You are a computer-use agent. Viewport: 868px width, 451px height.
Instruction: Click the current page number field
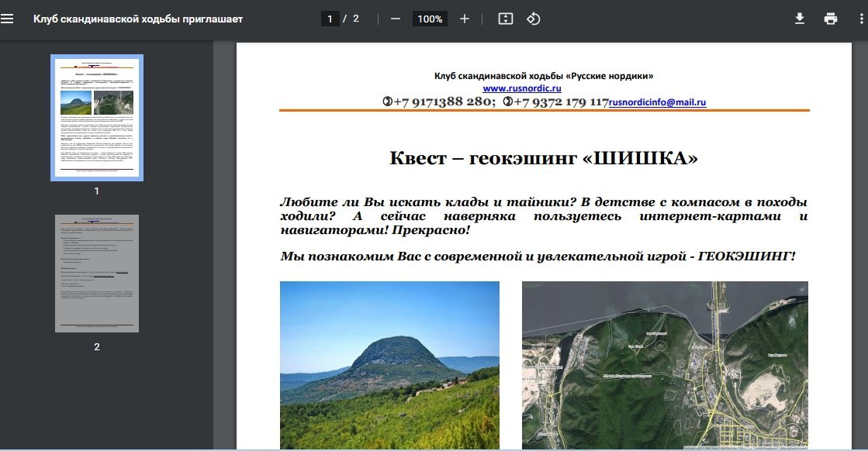[x=330, y=19]
